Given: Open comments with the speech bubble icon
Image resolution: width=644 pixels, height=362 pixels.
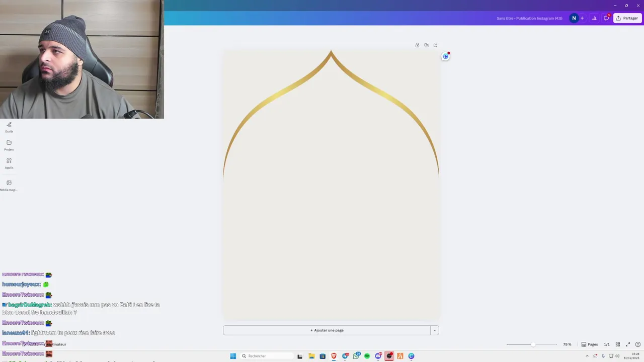Looking at the screenshot, I should pyautogui.click(x=606, y=18).
